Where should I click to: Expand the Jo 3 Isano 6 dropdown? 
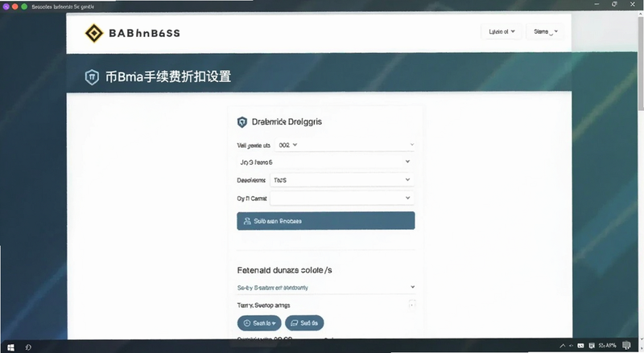click(x=326, y=162)
